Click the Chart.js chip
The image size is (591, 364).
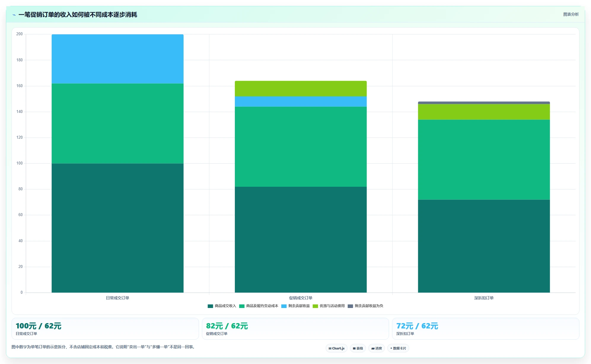point(337,348)
